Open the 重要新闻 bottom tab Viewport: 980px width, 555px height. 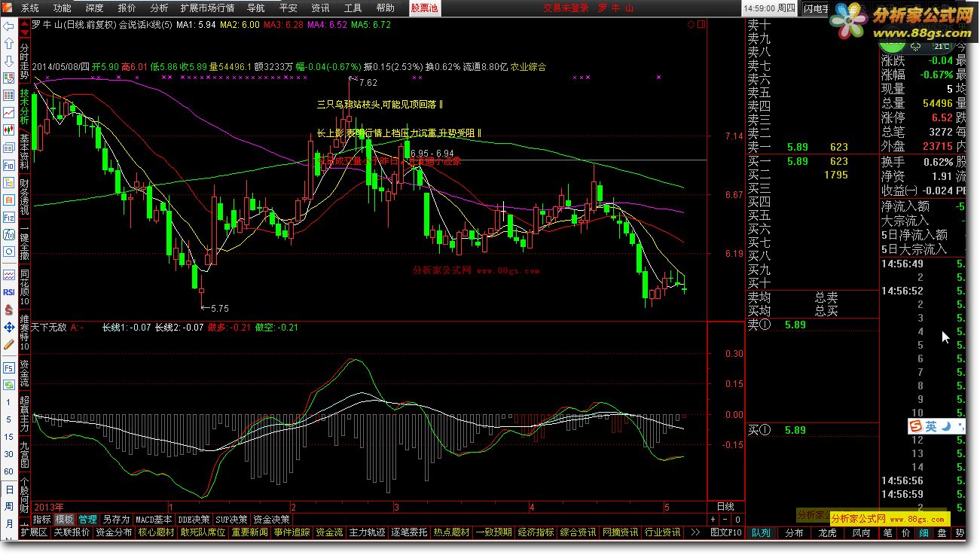click(249, 532)
